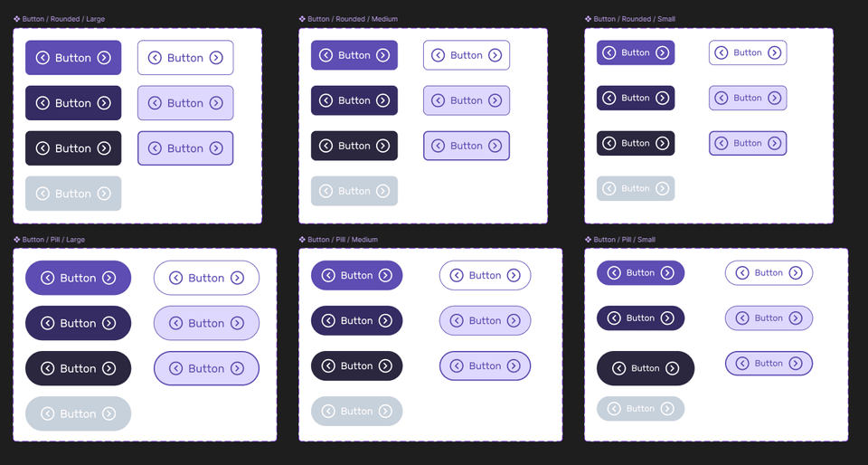Click left chevron in Rounded Medium disabled gray button

[x=326, y=191]
